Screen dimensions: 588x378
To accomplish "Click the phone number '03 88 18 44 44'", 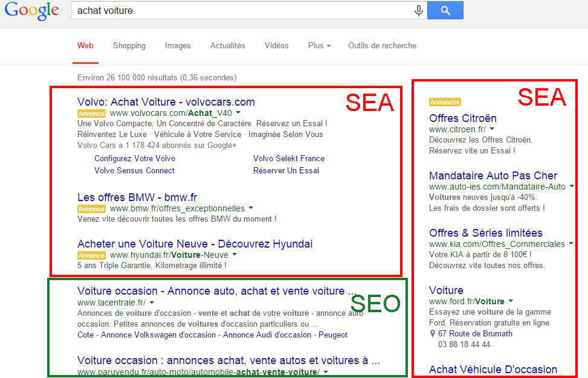I will point(464,345).
